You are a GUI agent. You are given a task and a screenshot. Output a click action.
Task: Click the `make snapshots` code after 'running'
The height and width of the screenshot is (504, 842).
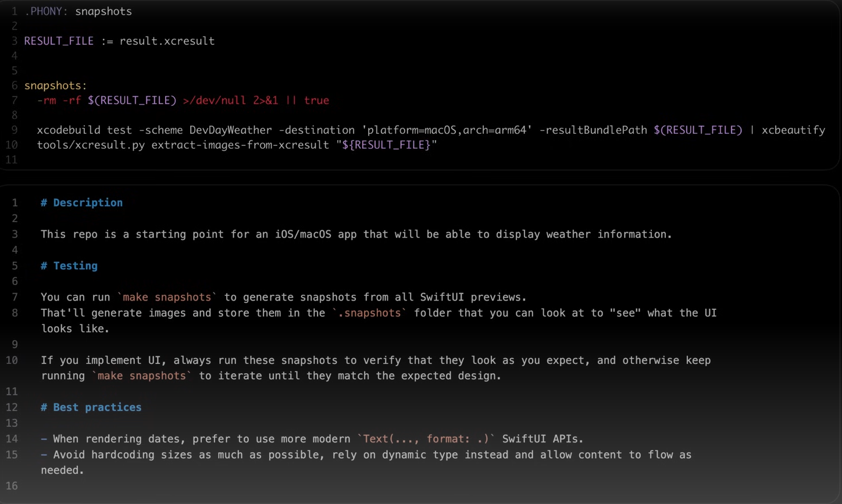141,376
